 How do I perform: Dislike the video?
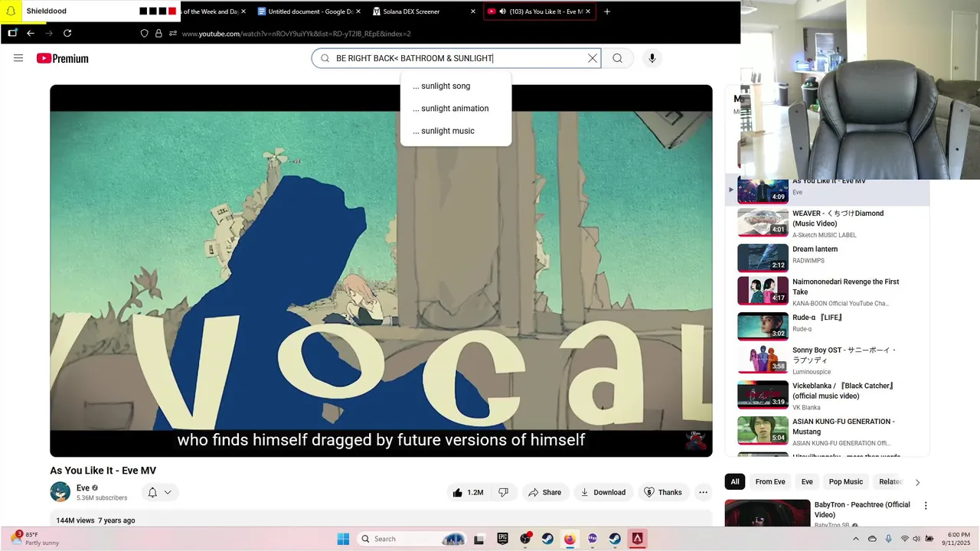point(503,492)
